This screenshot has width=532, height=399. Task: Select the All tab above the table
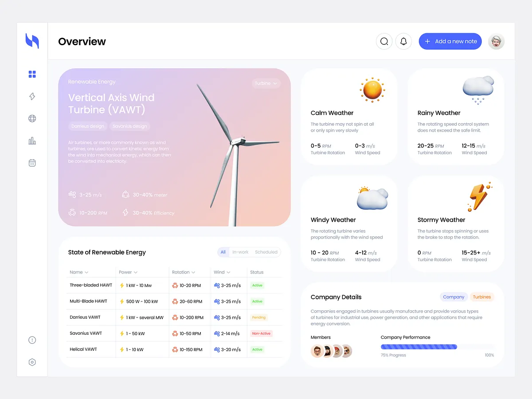pyautogui.click(x=223, y=252)
